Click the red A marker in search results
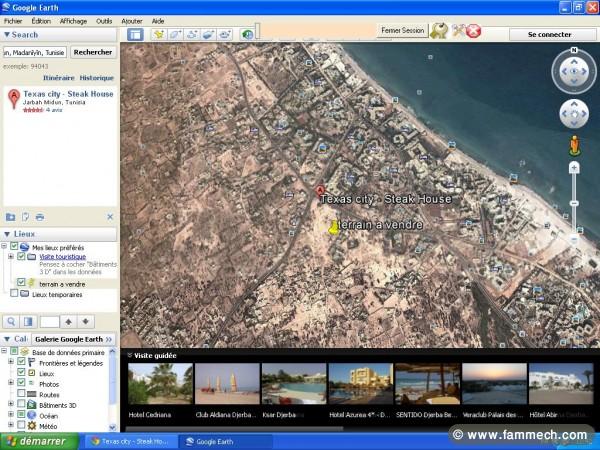This screenshot has height=450, width=600. click(x=14, y=99)
